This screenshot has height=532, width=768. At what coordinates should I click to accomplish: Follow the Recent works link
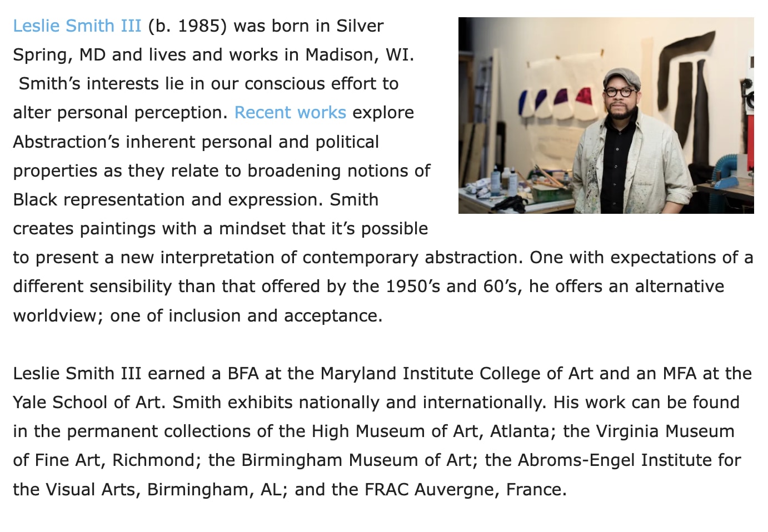tap(290, 113)
